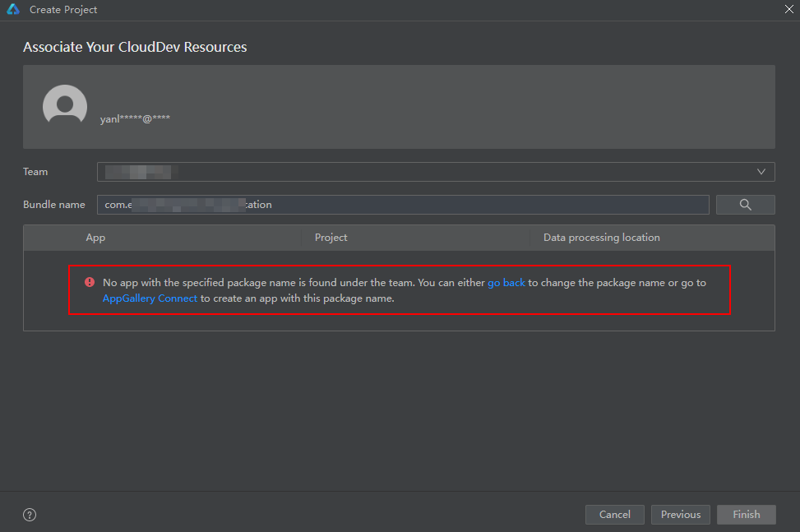Click the red error icon in message
800x532 pixels.
[x=90, y=282]
